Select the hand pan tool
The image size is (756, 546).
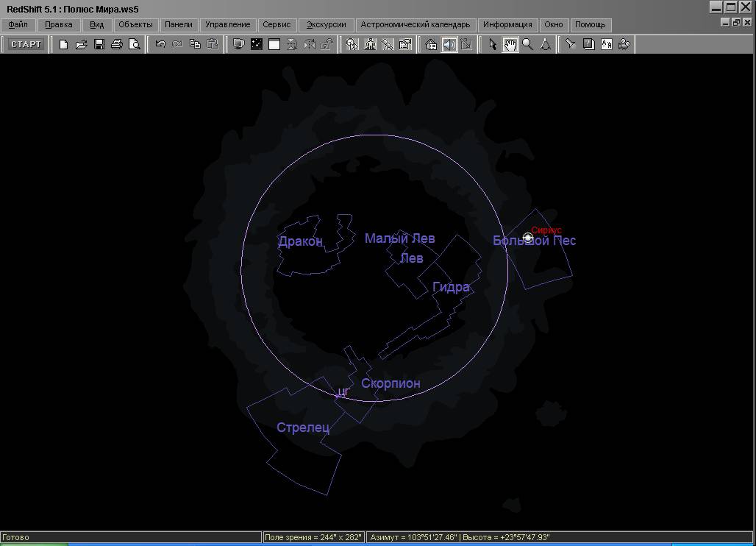pyautogui.click(x=510, y=44)
